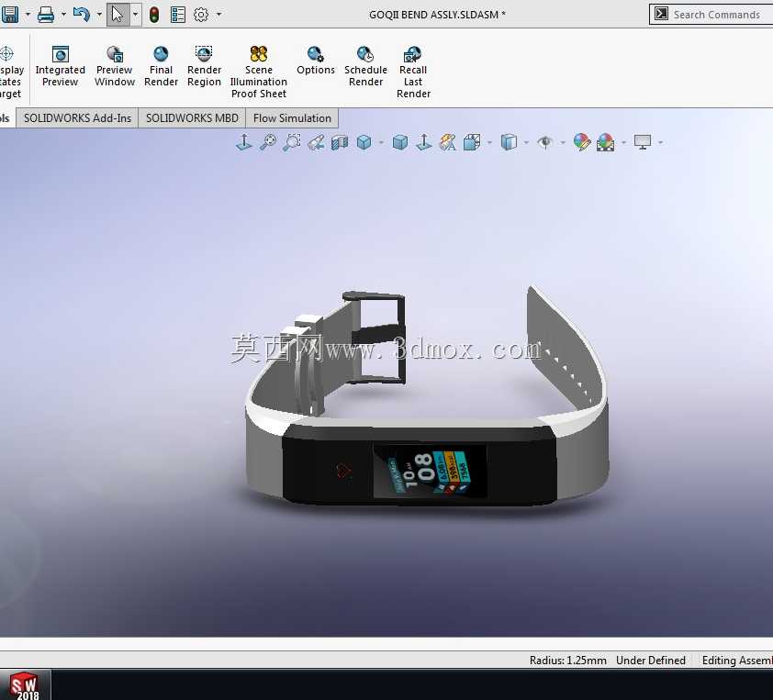This screenshot has height=700, width=773.
Task: Click the SolidWorks 2018 taskbar icon
Action: (x=25, y=685)
